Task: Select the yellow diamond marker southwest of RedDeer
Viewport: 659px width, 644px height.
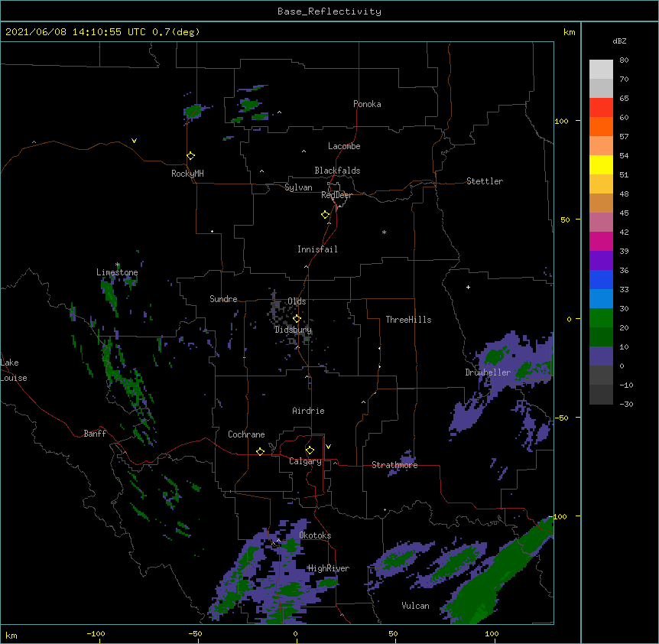Action: pyautogui.click(x=326, y=215)
